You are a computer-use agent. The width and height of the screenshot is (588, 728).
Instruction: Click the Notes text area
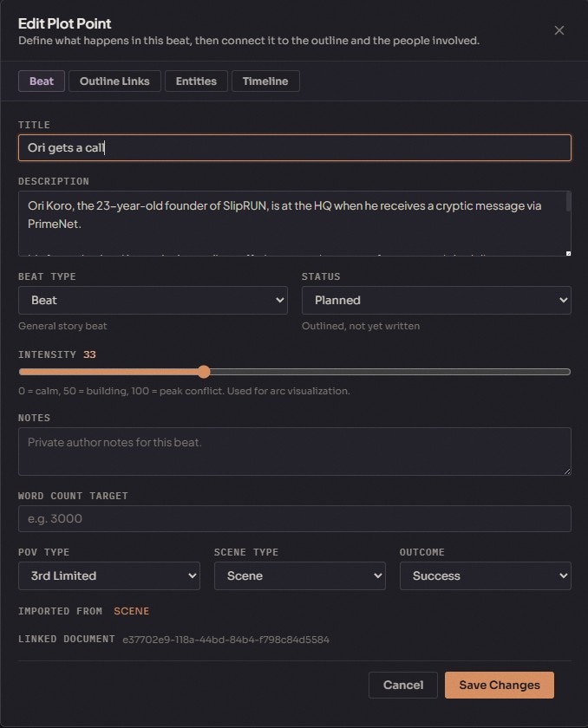pyautogui.click(x=294, y=451)
